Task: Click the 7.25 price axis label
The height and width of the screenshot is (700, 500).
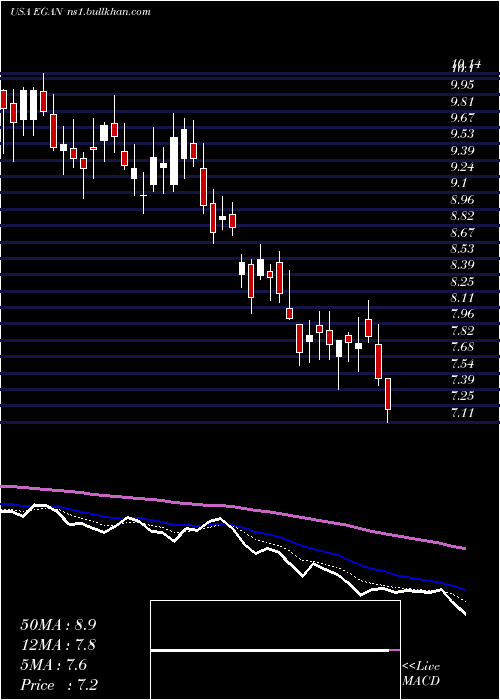Action: 462,396
